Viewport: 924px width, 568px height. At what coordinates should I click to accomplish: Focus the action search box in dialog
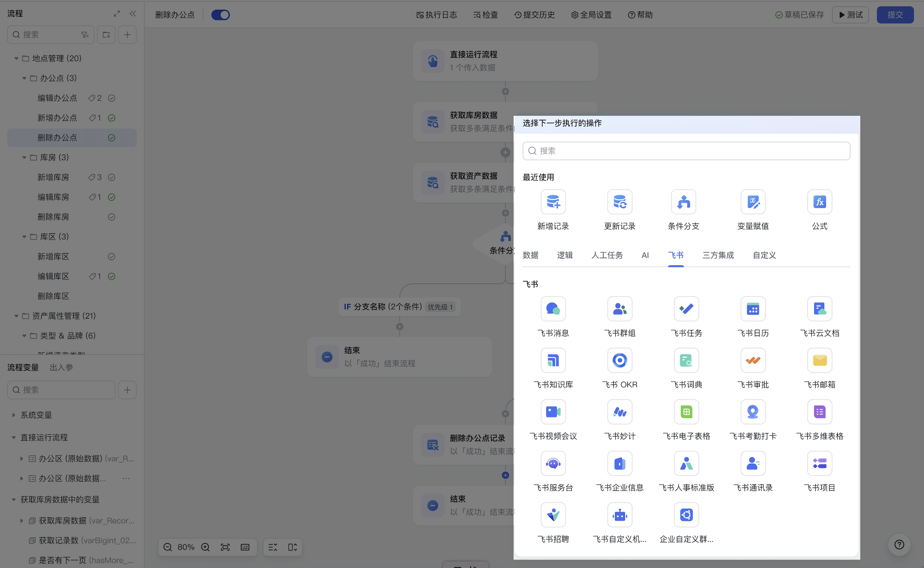[686, 151]
